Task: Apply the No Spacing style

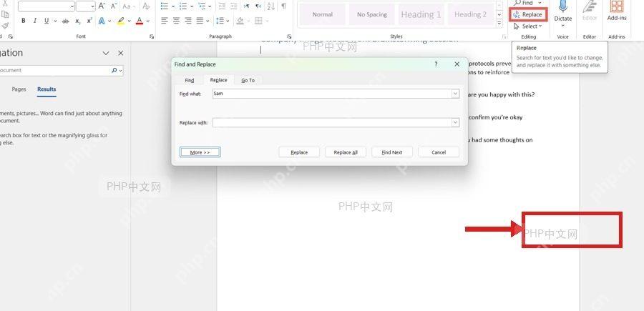Action: (x=371, y=14)
